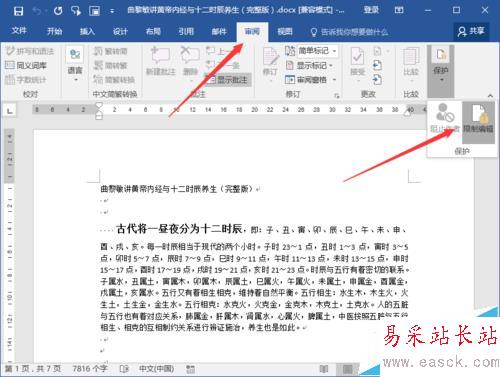Screen dimensions: 500x377
Task: Open ribbon display options icon
Action: 399,10
